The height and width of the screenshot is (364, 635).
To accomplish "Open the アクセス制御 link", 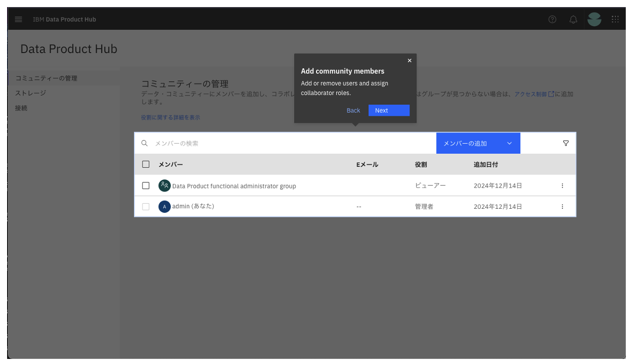I will pyautogui.click(x=531, y=94).
